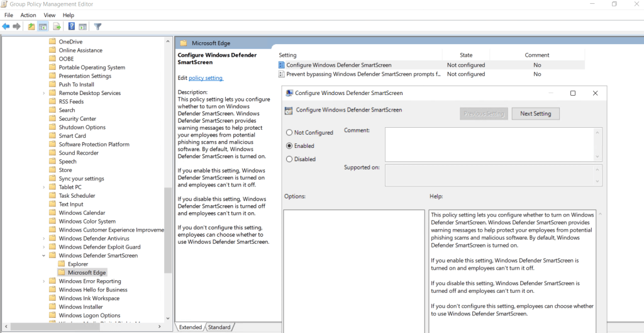Click the Filter funnel toolbar icon

[97, 26]
